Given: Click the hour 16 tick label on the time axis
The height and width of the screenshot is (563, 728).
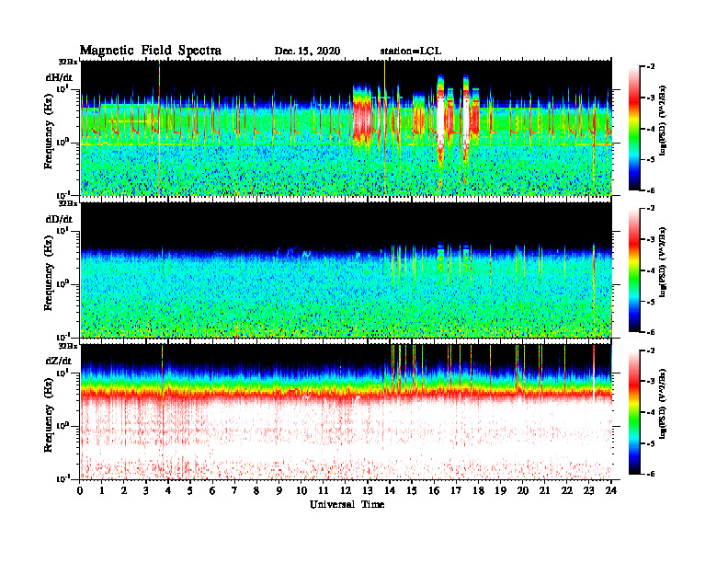Looking at the screenshot, I should click(x=434, y=491).
